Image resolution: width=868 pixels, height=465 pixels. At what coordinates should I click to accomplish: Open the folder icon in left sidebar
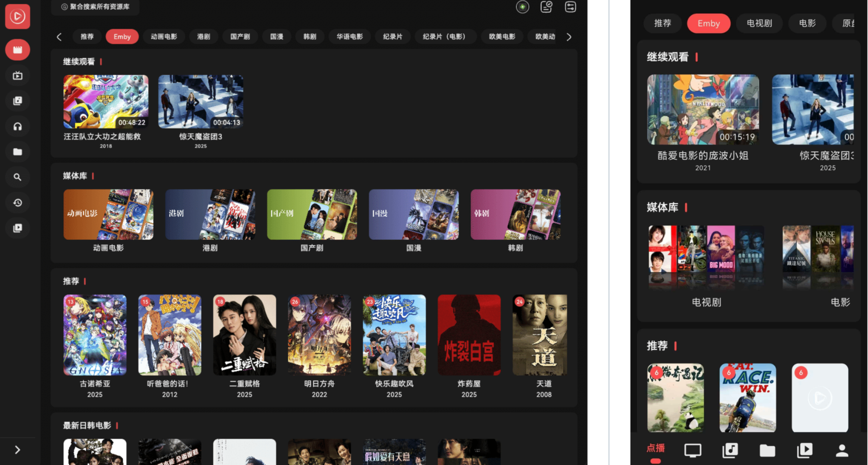17,152
